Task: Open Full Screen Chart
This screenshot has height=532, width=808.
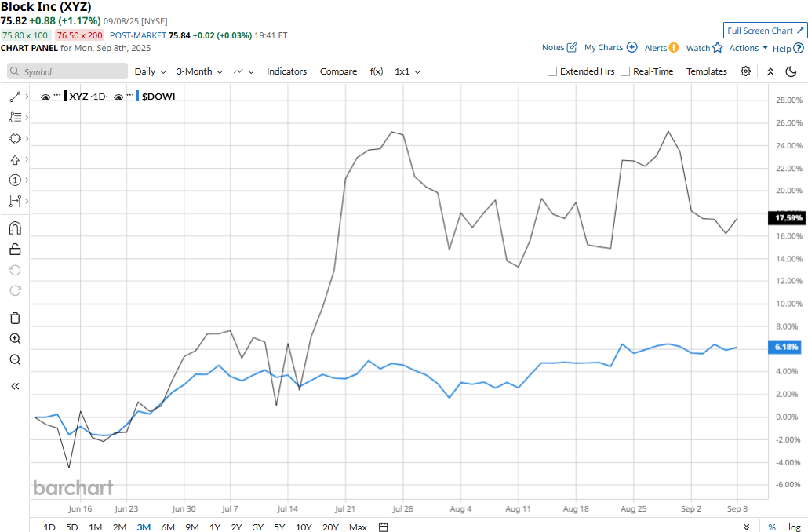Action: (765, 31)
